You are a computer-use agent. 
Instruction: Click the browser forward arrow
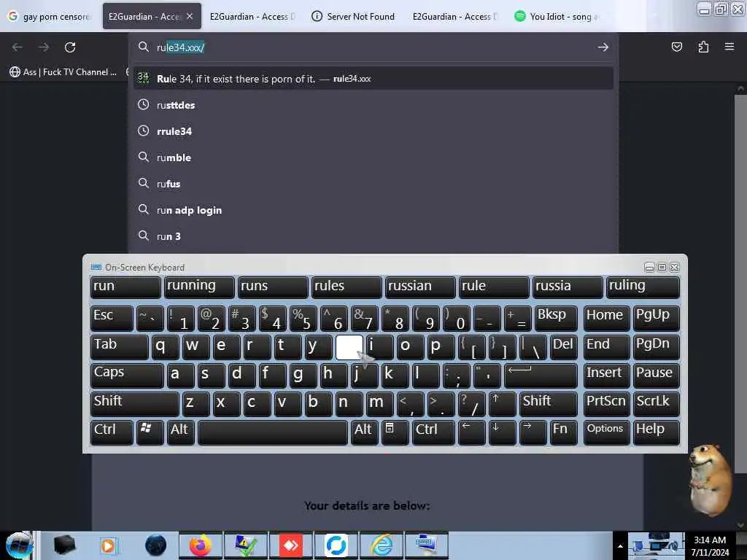(44, 47)
